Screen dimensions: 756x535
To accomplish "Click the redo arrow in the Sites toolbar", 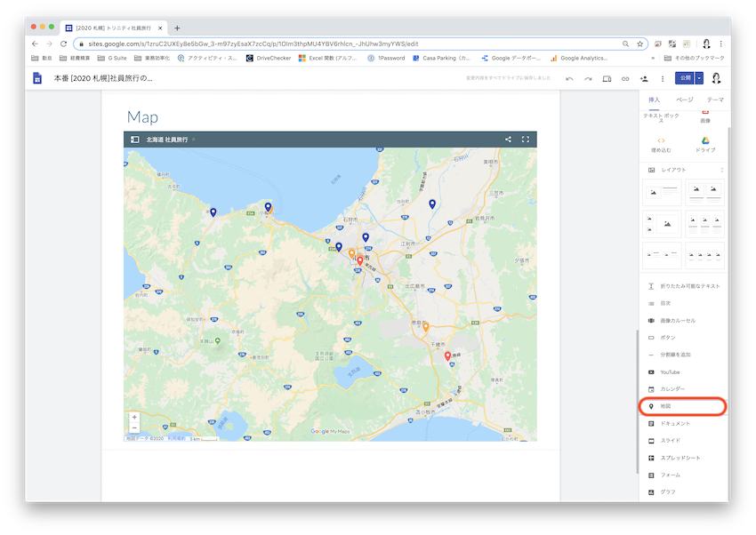I will (588, 78).
